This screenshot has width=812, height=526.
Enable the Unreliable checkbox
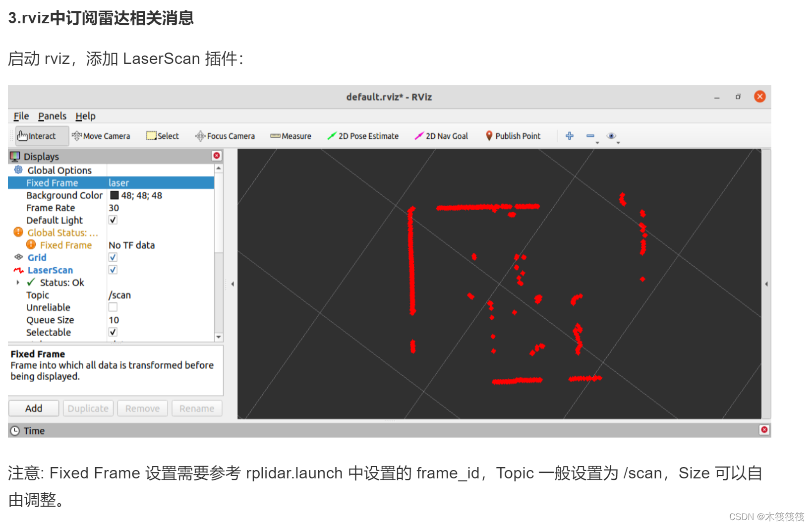click(113, 307)
